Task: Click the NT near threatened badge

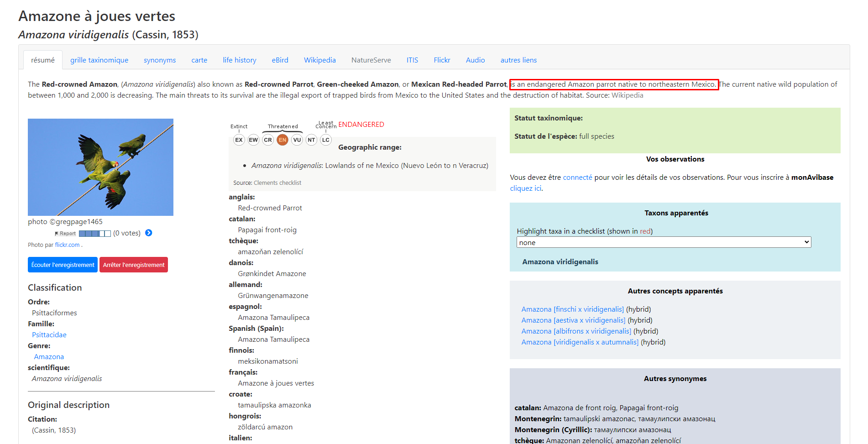Action: [311, 140]
